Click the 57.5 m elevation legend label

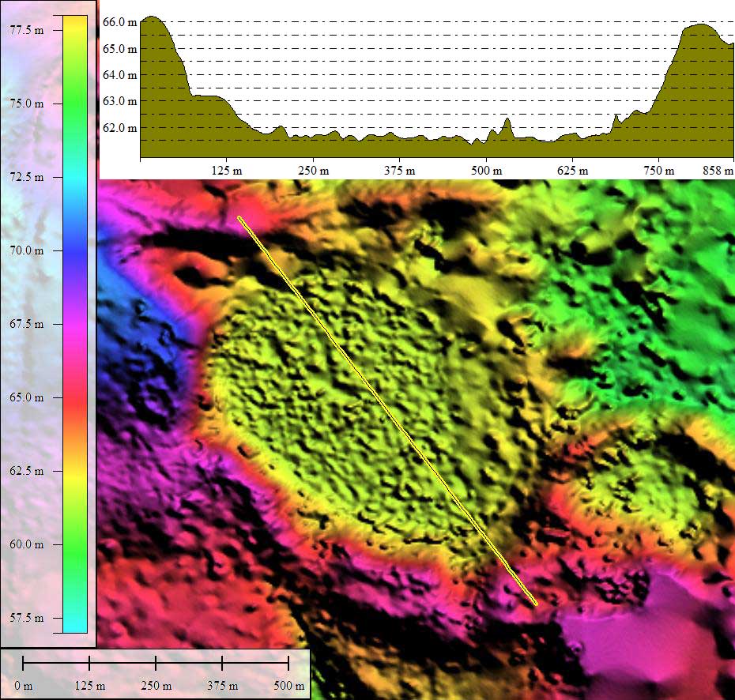(x=27, y=618)
